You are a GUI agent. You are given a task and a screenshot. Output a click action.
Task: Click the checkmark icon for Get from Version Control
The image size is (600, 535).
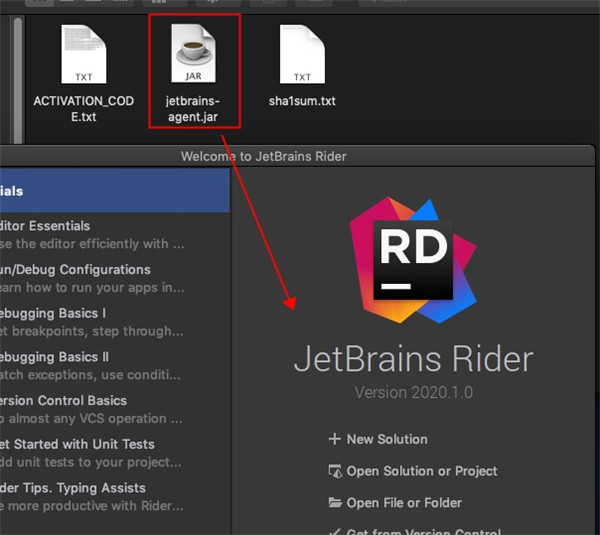(x=334, y=531)
